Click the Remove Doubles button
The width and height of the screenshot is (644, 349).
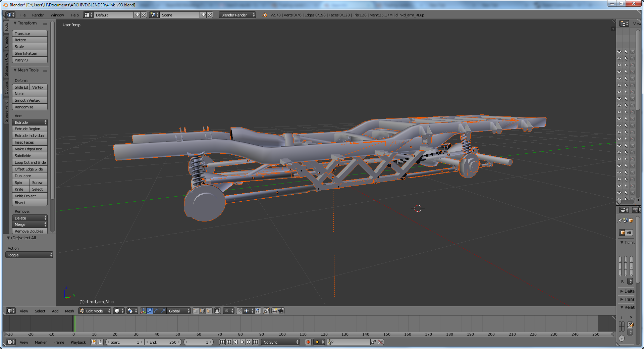click(30, 231)
